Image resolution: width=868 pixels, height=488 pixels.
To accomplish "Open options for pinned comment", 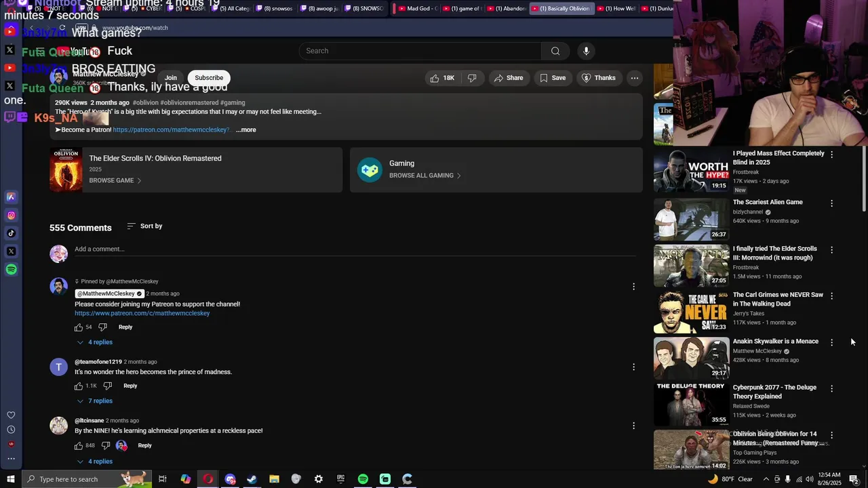I will 633,287.
